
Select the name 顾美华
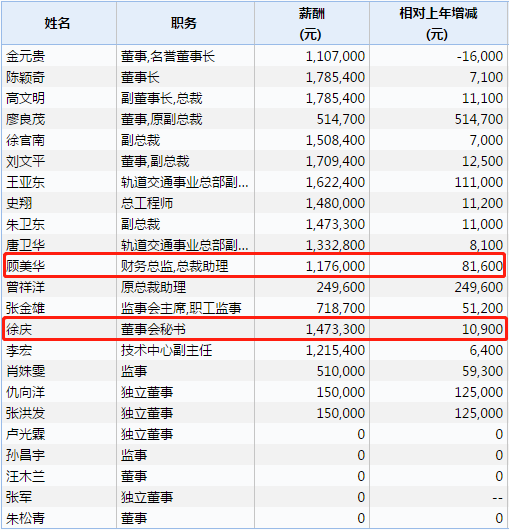(25, 266)
